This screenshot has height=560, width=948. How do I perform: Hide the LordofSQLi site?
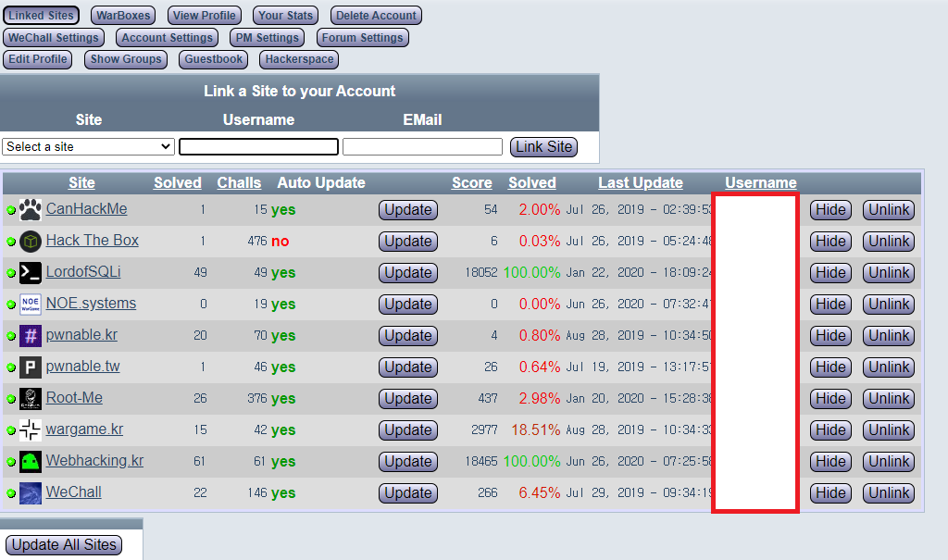[x=830, y=273]
